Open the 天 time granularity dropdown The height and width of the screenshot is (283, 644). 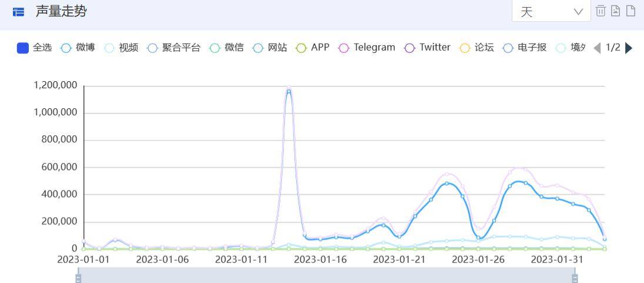(551, 12)
